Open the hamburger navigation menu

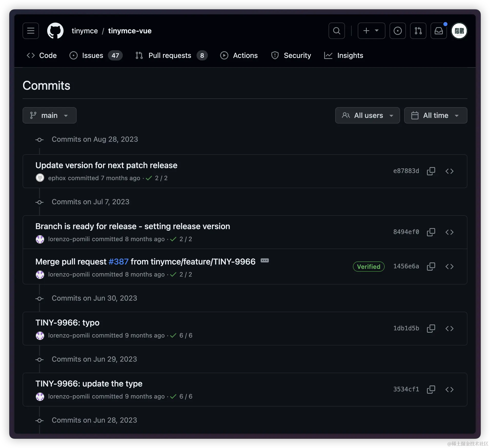pos(31,31)
